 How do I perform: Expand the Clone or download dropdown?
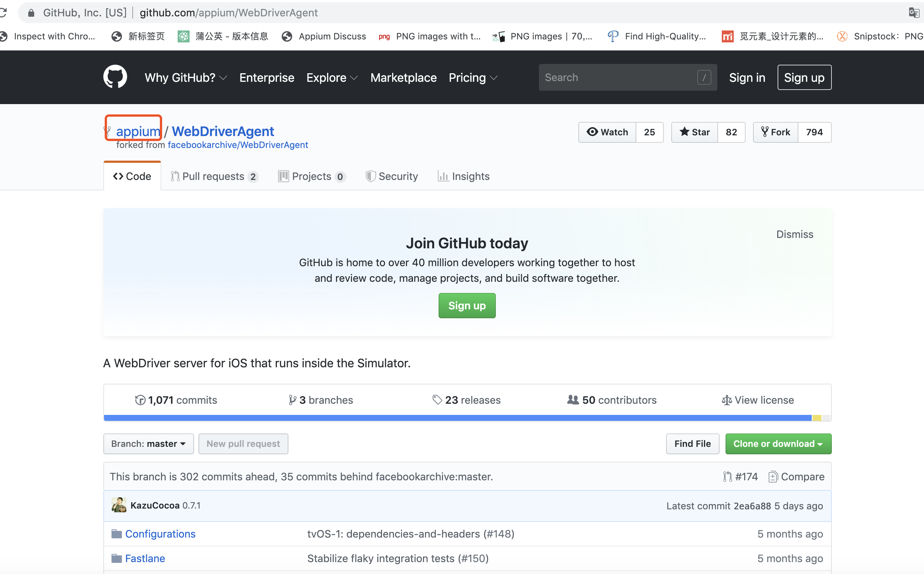[x=778, y=444]
